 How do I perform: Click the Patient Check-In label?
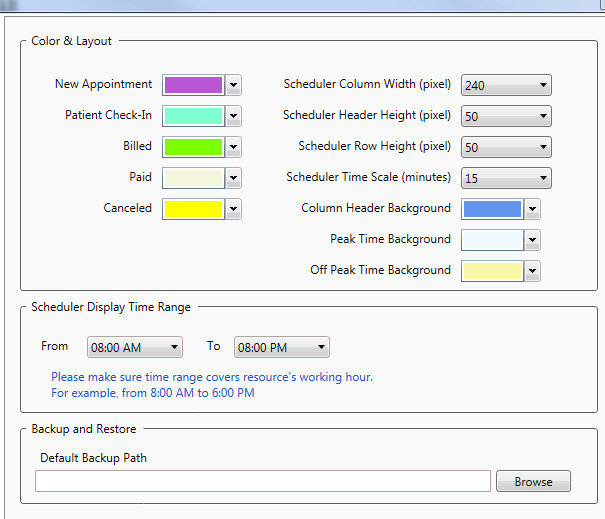coord(108,115)
